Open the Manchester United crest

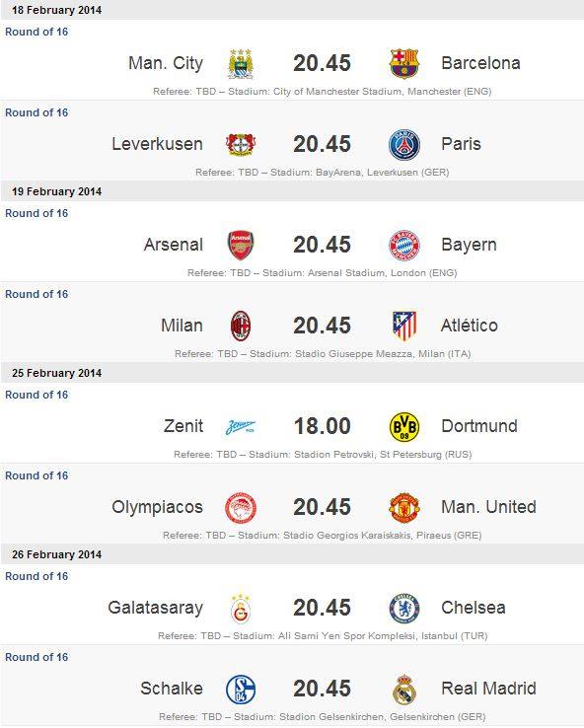click(404, 507)
